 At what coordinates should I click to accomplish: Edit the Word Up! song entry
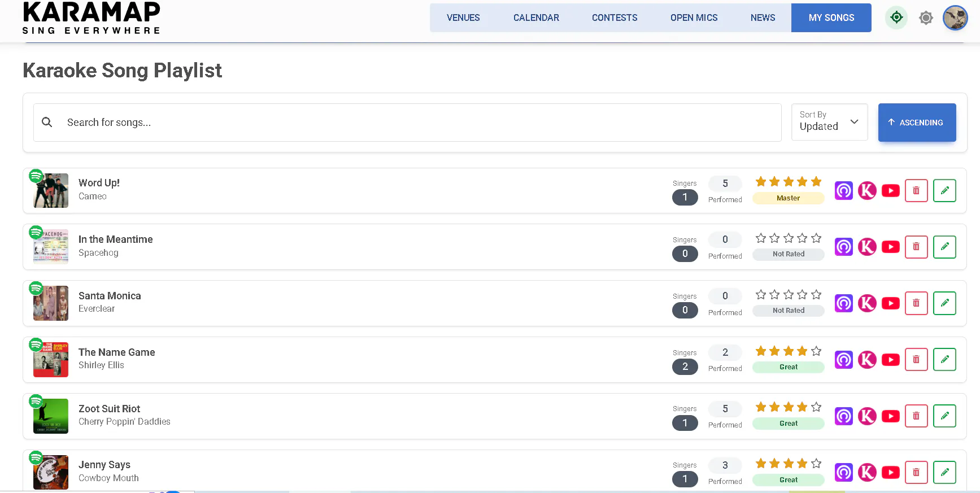tap(944, 191)
